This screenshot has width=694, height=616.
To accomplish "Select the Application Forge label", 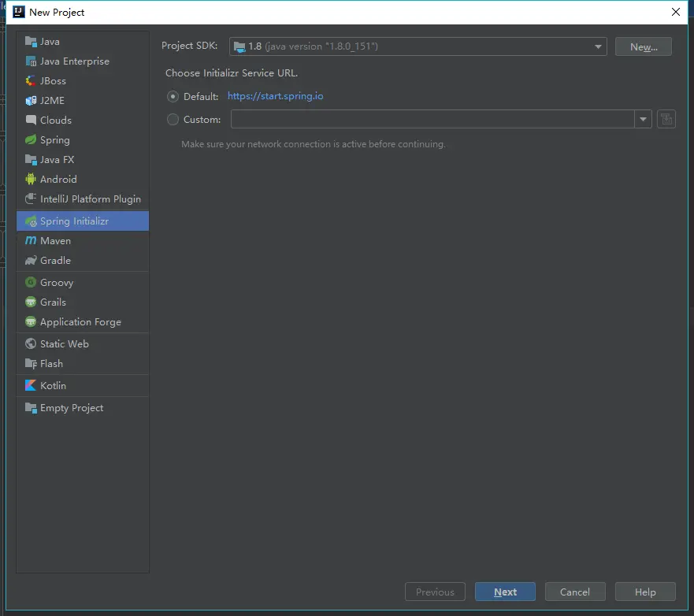I will pos(80,321).
